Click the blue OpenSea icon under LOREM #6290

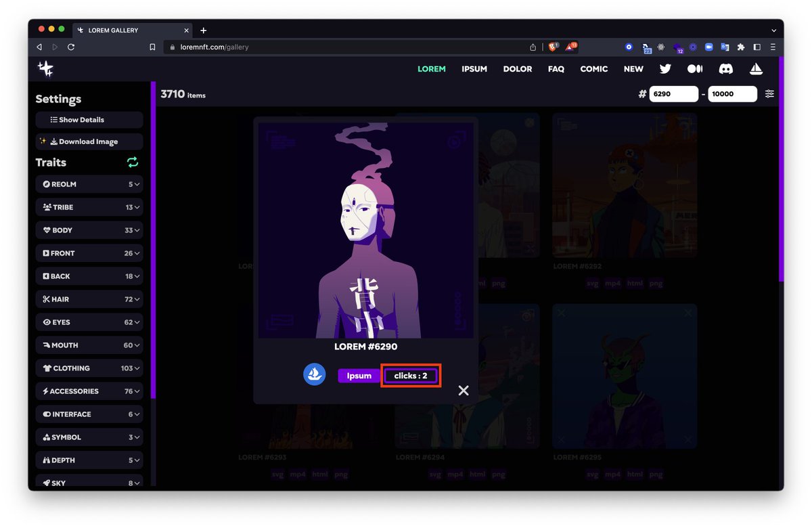(314, 374)
